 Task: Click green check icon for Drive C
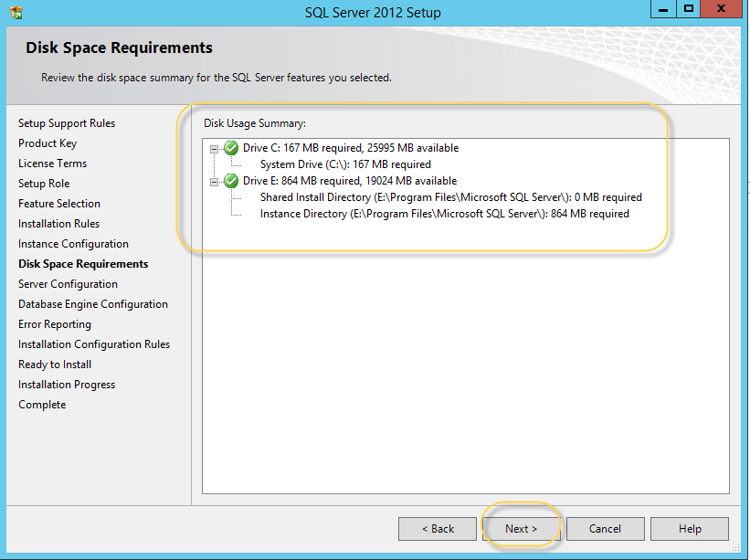click(231, 148)
